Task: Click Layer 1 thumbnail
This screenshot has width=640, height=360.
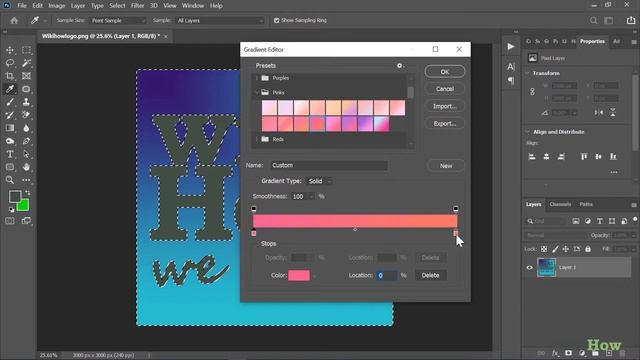Action: pos(546,268)
